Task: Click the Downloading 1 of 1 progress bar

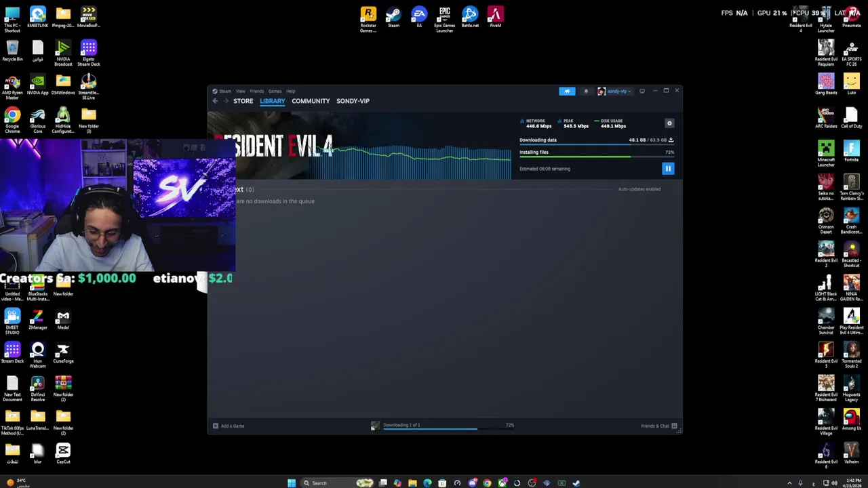Action: 448,428
